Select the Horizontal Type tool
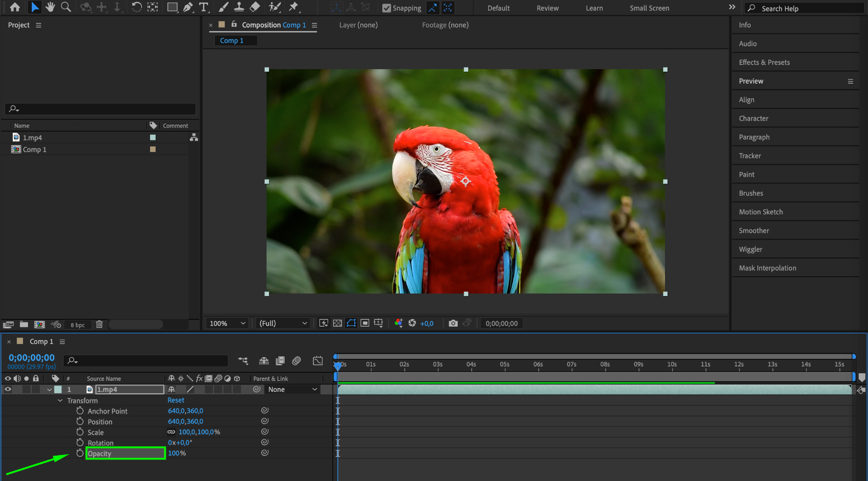 pyautogui.click(x=204, y=7)
